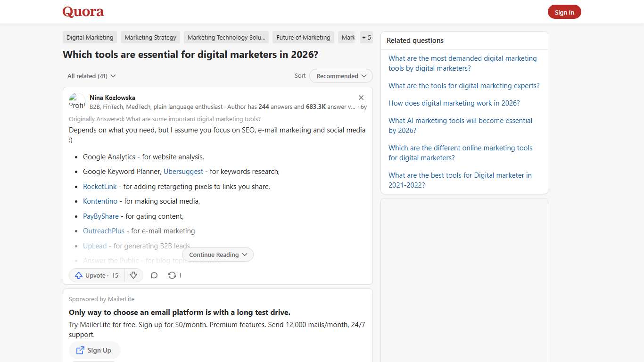Image resolution: width=644 pixels, height=362 pixels.
Task: Click Sign Up on MailerLite ad
Action: (94, 350)
